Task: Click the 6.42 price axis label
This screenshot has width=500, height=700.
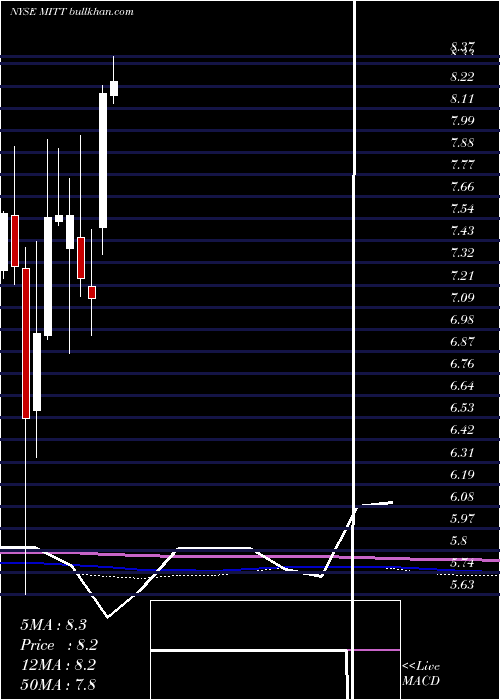Action: click(x=462, y=430)
